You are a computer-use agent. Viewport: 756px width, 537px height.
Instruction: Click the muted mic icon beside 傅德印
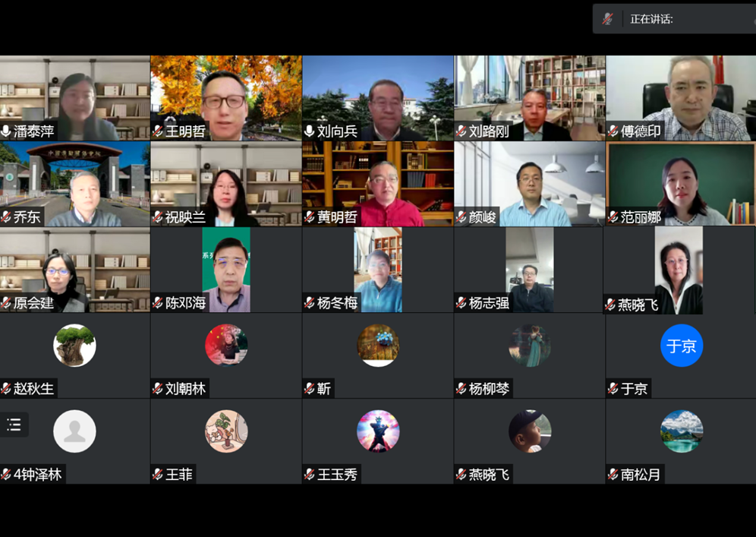tap(613, 131)
